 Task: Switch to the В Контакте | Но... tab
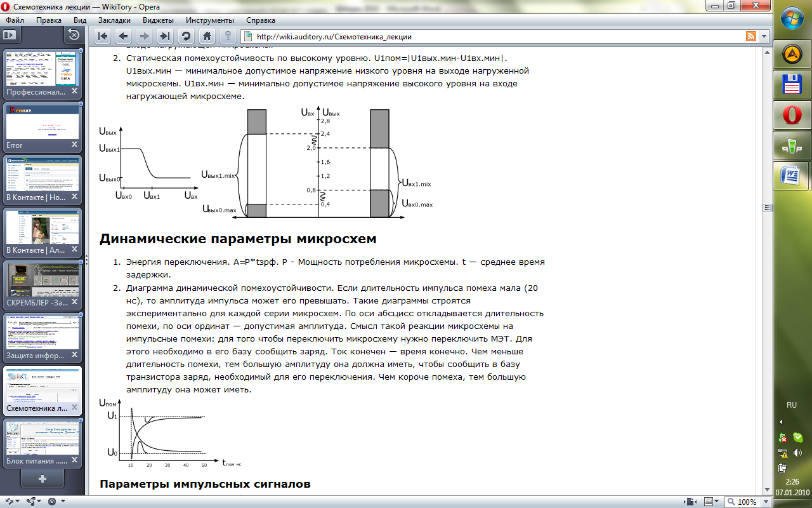[42, 179]
